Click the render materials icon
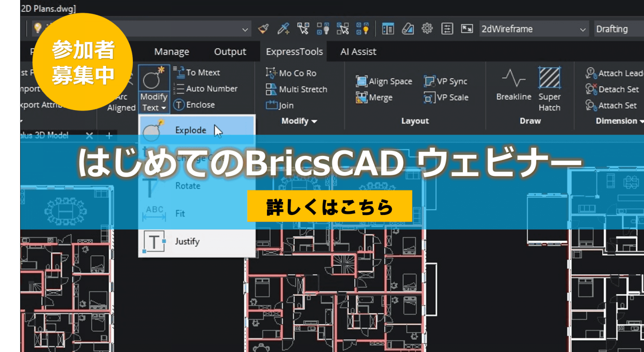Screen dimensions: 644x352 tap(407, 29)
